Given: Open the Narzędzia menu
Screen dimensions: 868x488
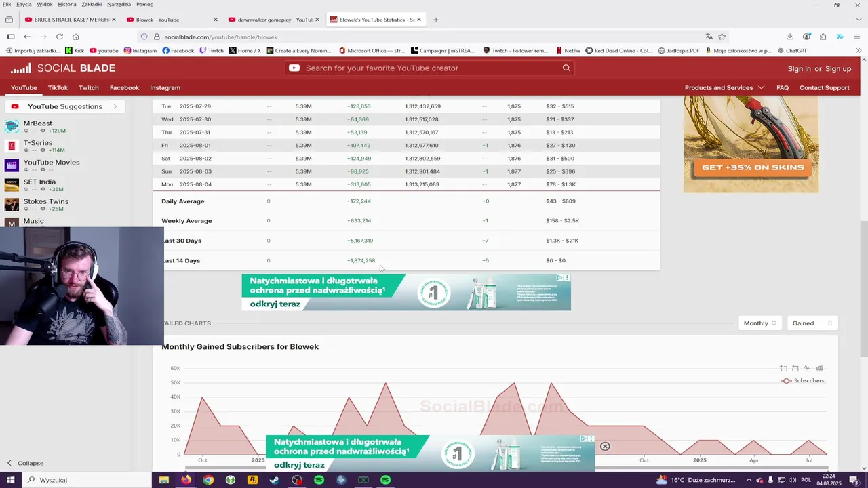Looking at the screenshot, I should [x=119, y=4].
